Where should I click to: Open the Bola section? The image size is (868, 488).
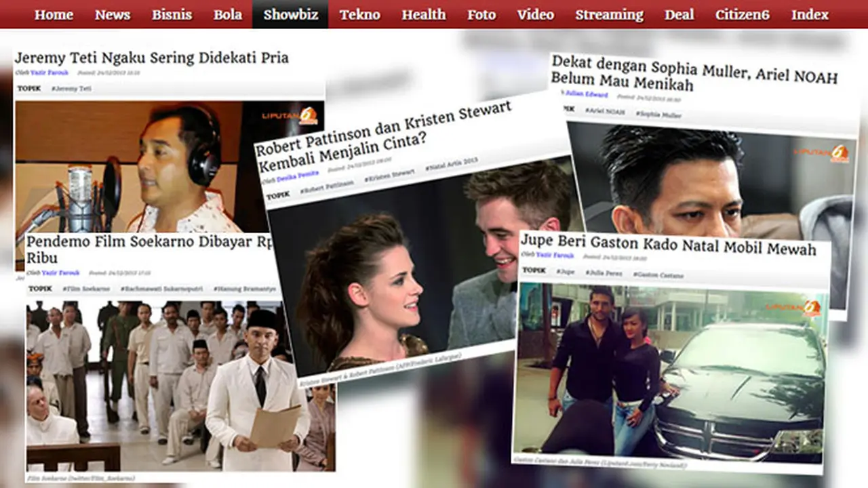point(227,14)
